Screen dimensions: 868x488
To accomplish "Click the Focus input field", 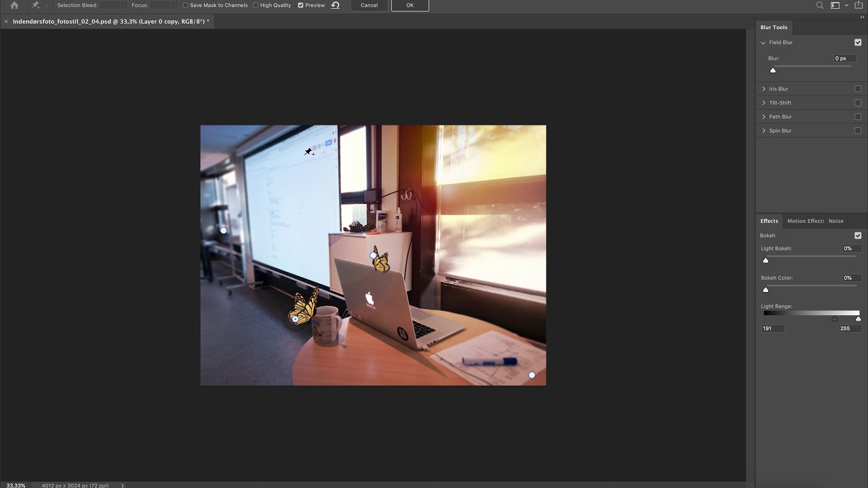I will pos(159,5).
